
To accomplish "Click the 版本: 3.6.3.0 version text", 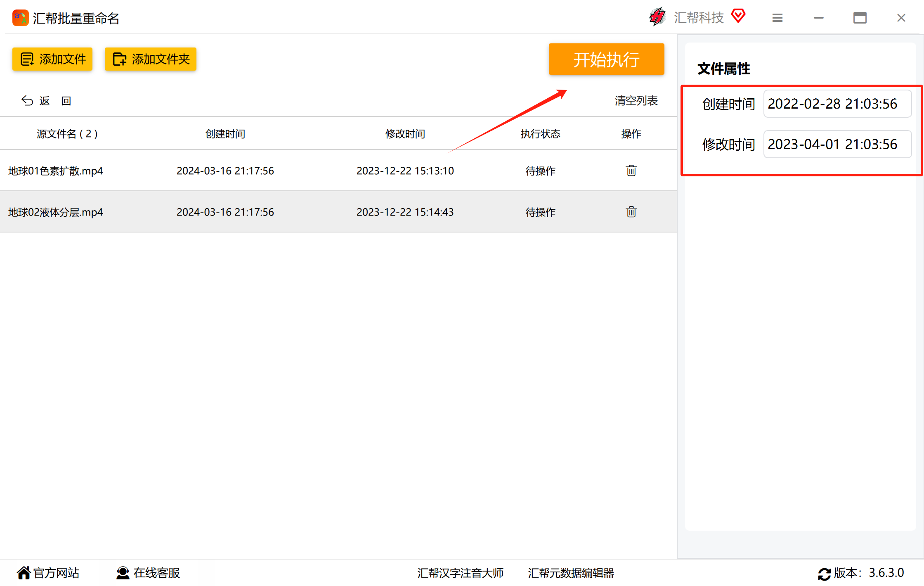I will tap(869, 573).
